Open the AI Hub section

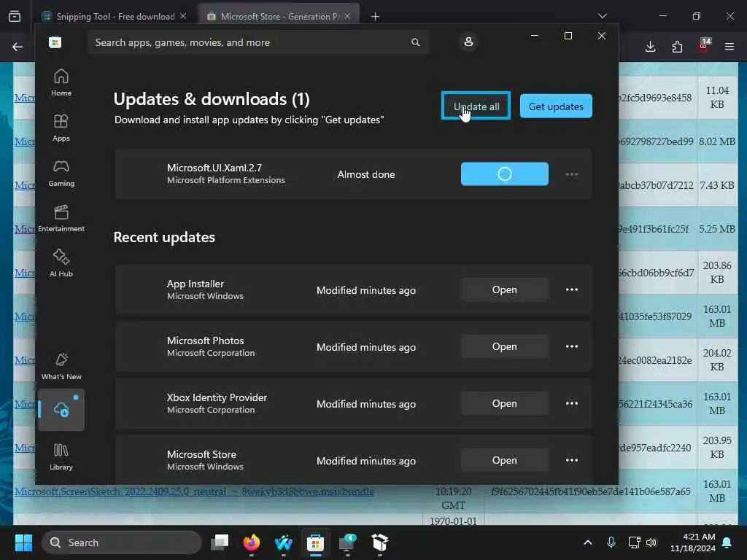[x=61, y=263]
